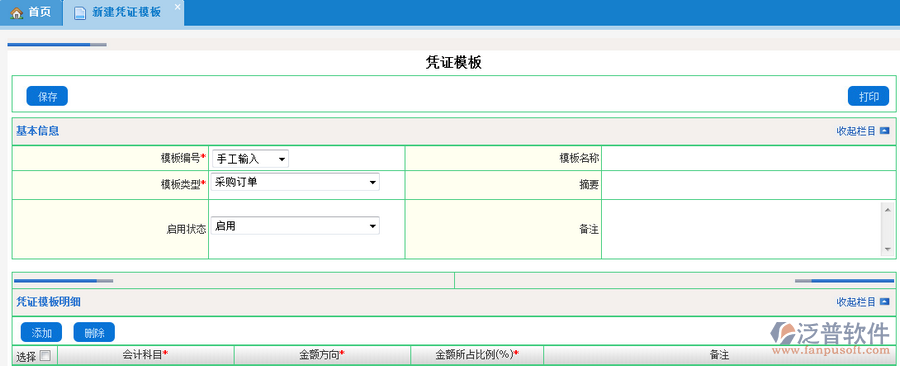Click collapse icon beside 基本信息 收起栏目
Viewport: 900px width, 366px height.
[x=885, y=131]
